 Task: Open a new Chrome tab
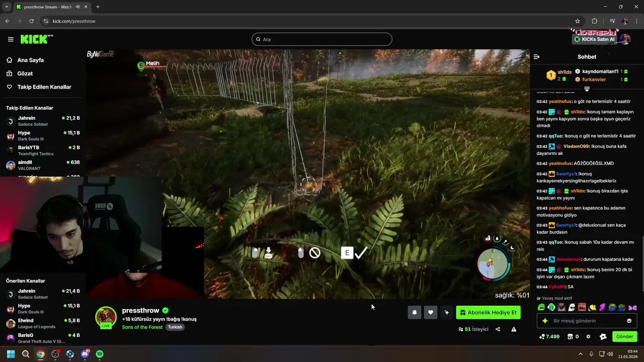[98, 7]
